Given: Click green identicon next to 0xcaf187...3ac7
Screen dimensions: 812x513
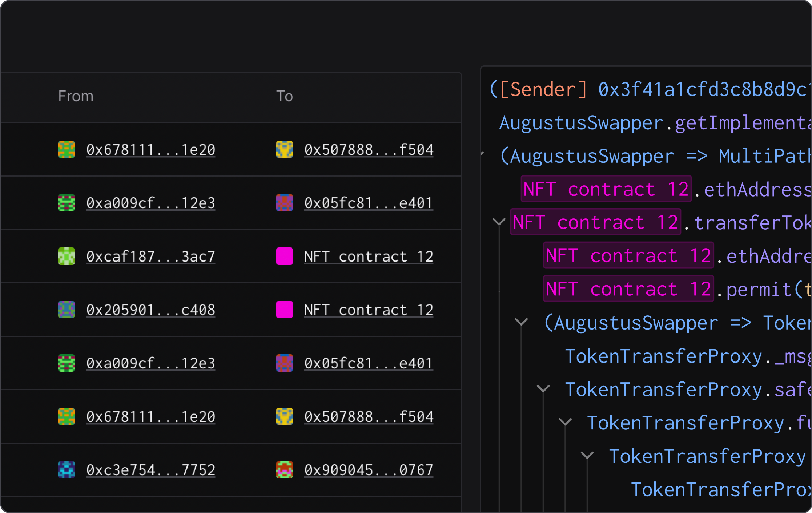Looking at the screenshot, I should click(67, 256).
